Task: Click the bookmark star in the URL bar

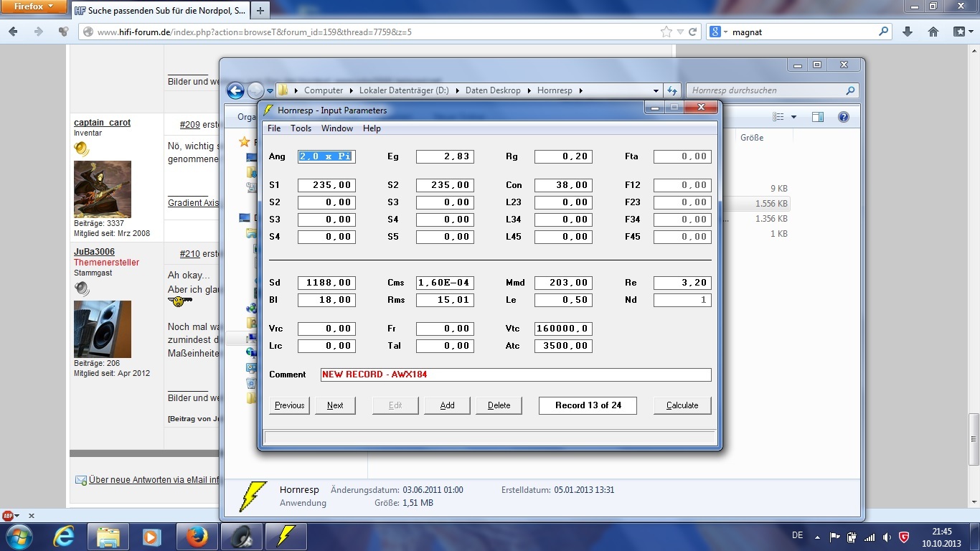Action: click(666, 32)
